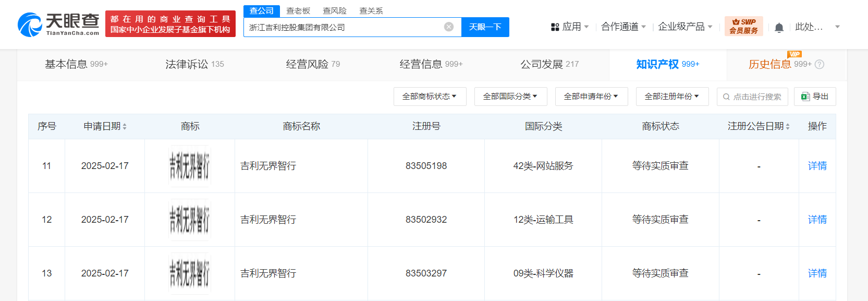The width and height of the screenshot is (868, 301).
Task: Expand the 全部申请年份 filter
Action: point(591,97)
